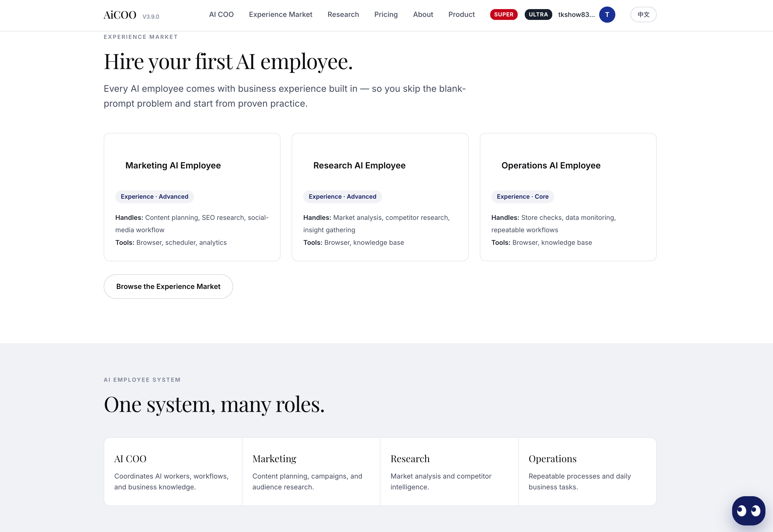Click 'Coordinates AI workers, workflows' description
773x532 pixels.
point(171,482)
